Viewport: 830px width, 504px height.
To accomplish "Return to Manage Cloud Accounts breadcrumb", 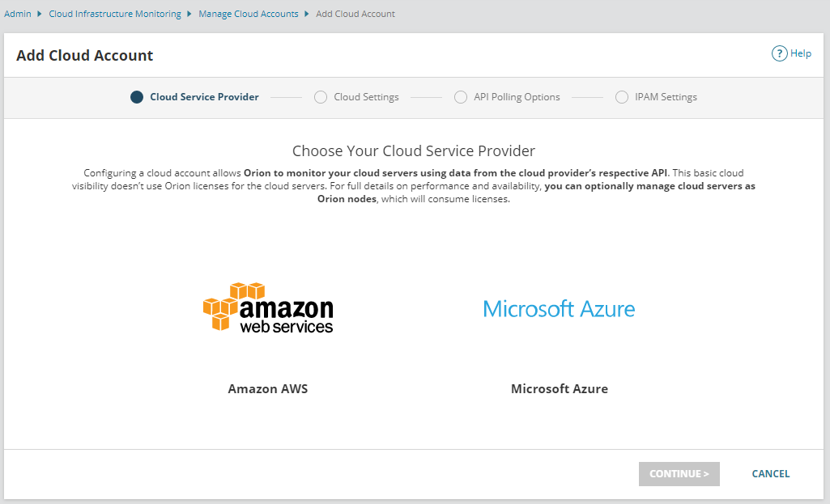I will point(249,14).
